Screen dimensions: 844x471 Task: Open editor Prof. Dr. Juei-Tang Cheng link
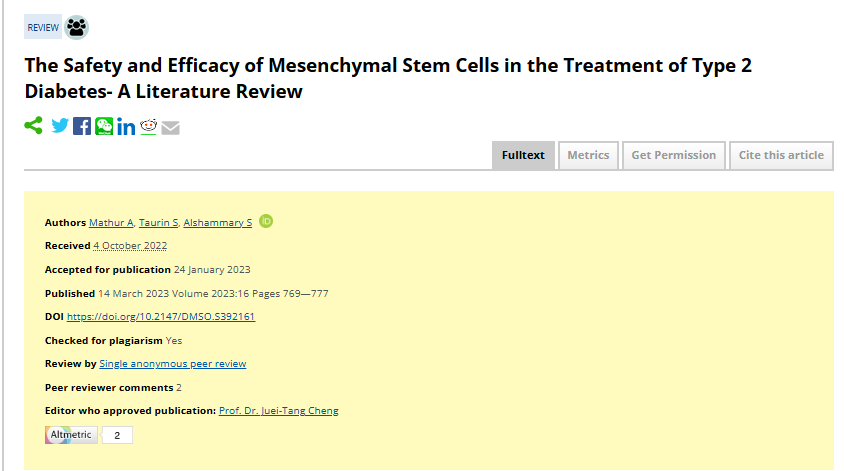coord(278,411)
